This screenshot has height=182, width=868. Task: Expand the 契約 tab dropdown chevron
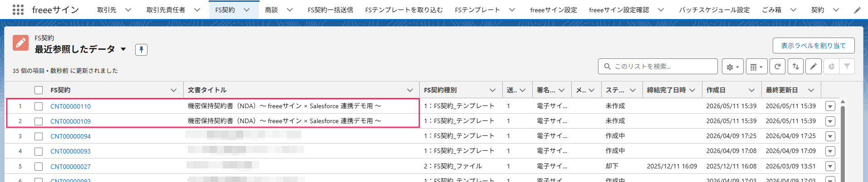pos(836,10)
